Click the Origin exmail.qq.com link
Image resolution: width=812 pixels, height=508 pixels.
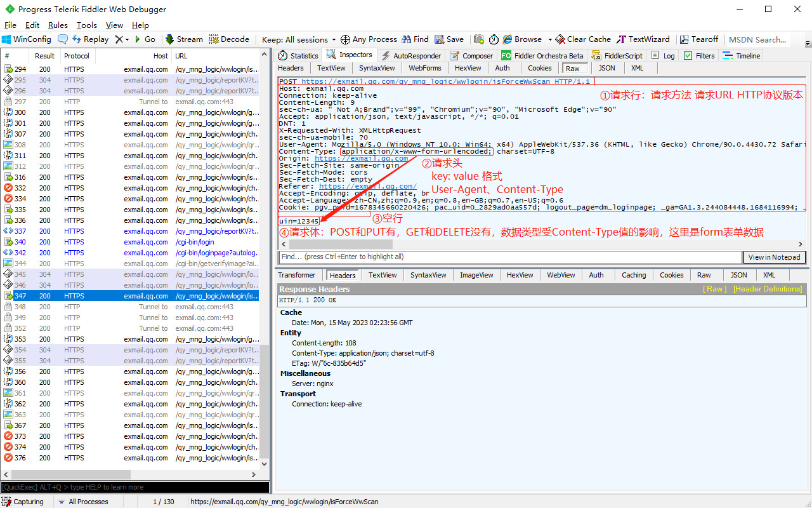point(361,158)
